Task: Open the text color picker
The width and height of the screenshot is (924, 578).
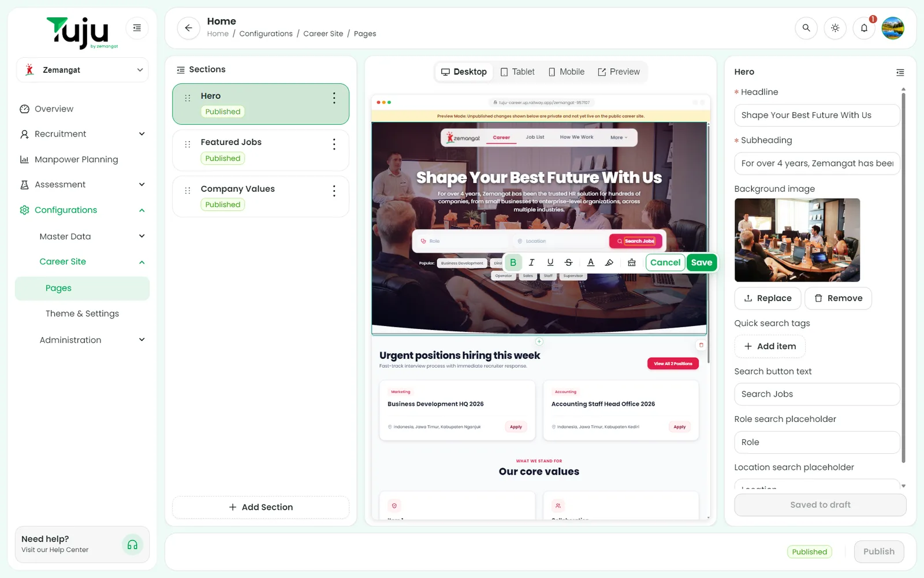Action: click(x=590, y=262)
